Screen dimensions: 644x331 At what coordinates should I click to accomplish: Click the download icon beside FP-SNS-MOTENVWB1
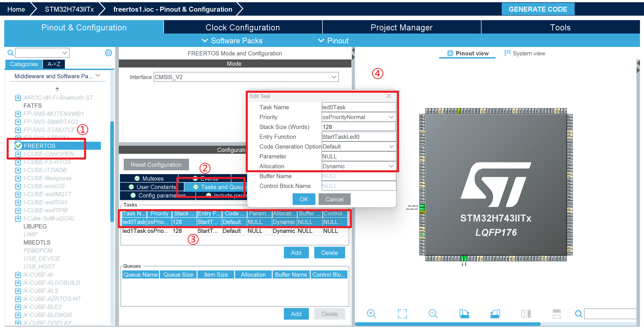click(x=18, y=114)
